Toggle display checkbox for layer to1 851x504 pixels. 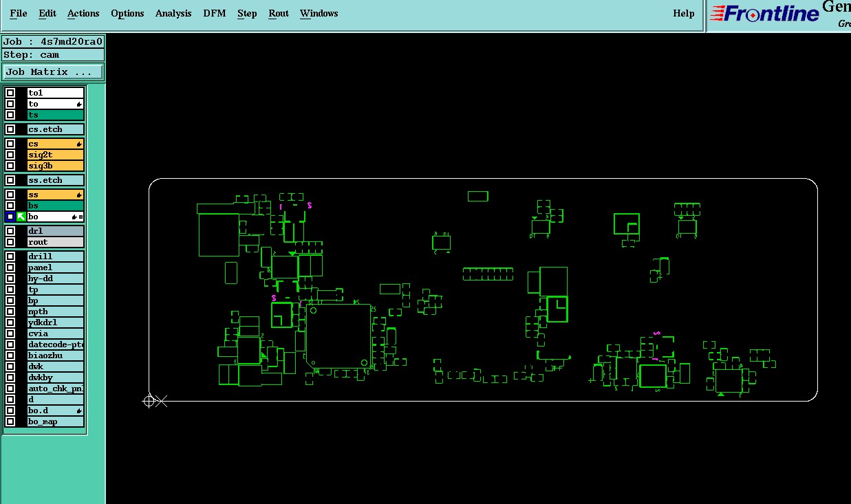tap(10, 93)
